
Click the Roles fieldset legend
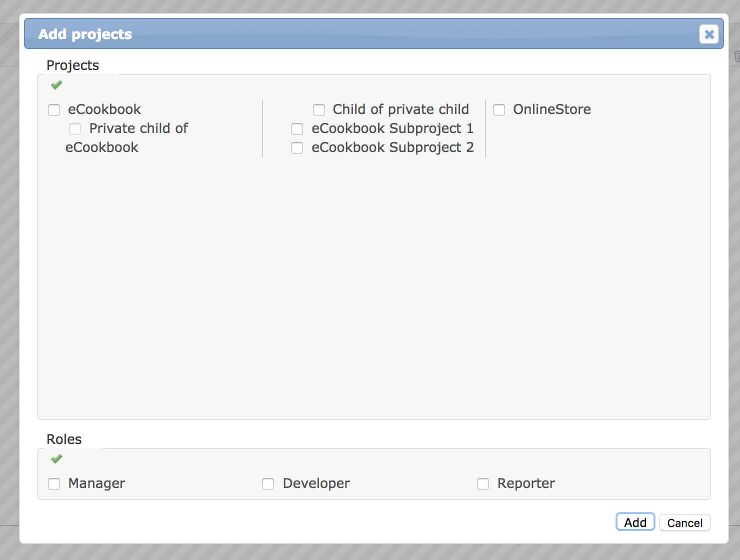pos(64,439)
